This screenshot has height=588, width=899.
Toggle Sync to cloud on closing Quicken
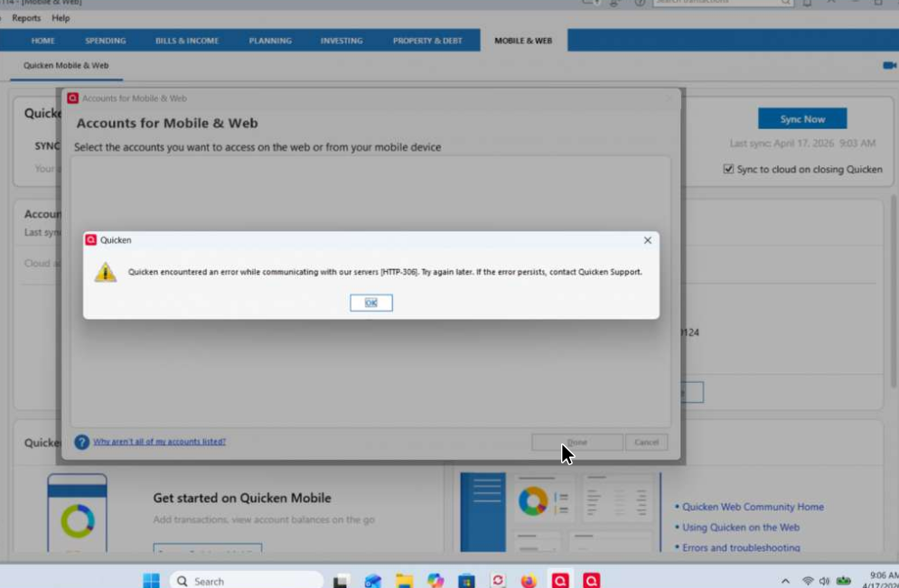click(x=728, y=169)
